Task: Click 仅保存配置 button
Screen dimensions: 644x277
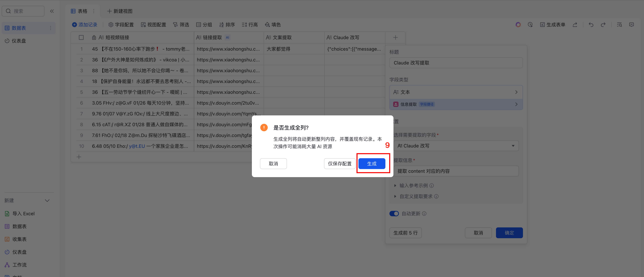Action: [340, 164]
